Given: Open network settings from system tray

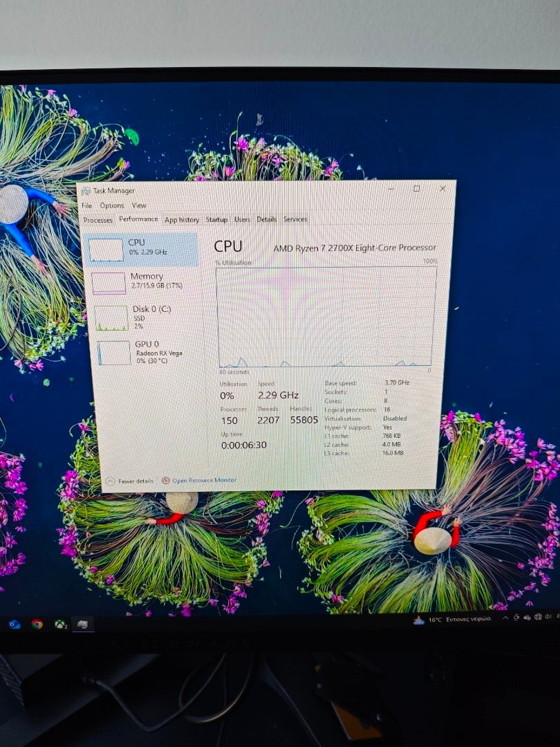Looking at the screenshot, I should pyautogui.click(x=538, y=617).
